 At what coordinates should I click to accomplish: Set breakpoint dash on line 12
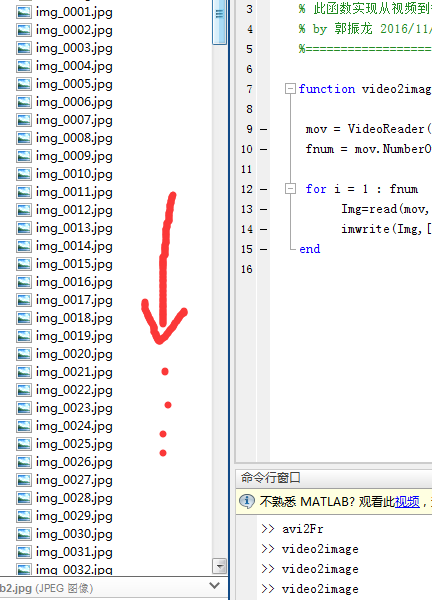point(264,189)
